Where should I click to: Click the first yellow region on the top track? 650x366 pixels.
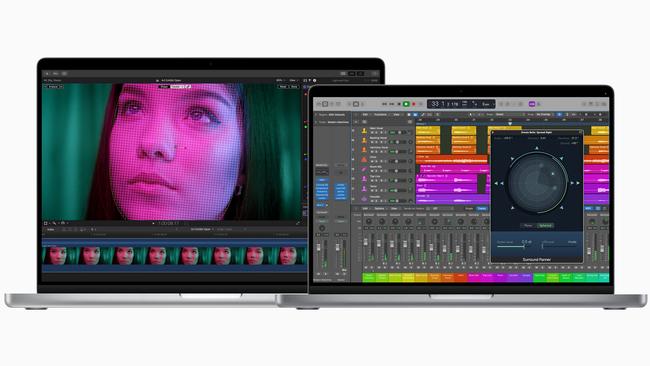pos(428,131)
